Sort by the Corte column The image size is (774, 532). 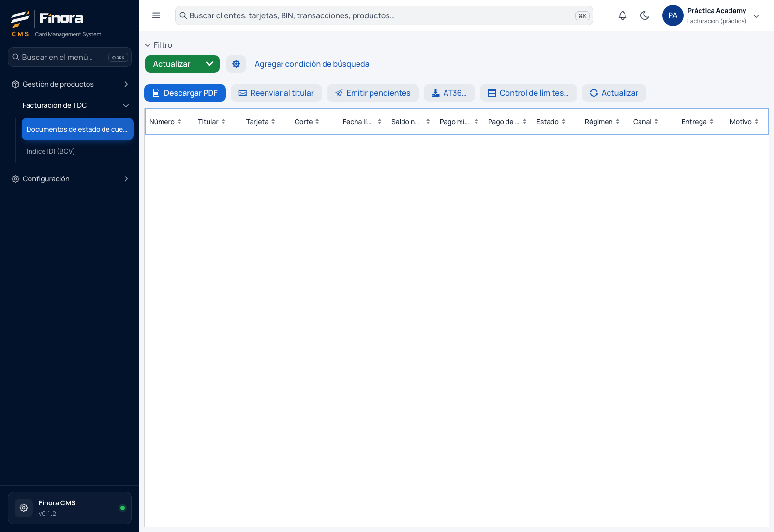307,122
